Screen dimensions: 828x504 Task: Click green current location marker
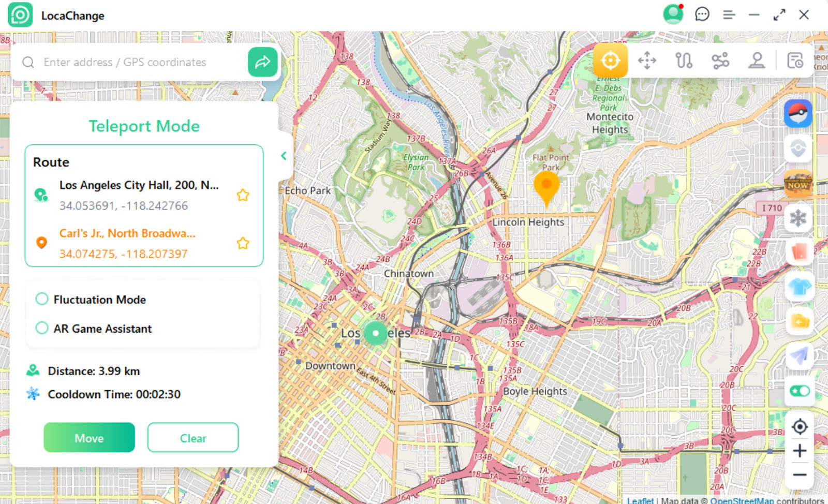(376, 333)
